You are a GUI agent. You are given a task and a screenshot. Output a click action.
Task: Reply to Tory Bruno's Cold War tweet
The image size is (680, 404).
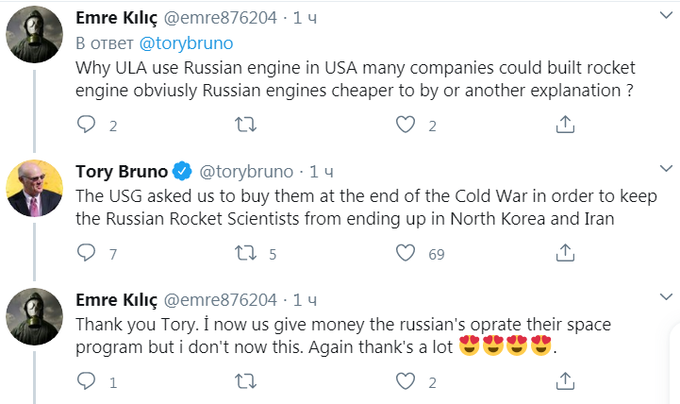click(x=87, y=254)
